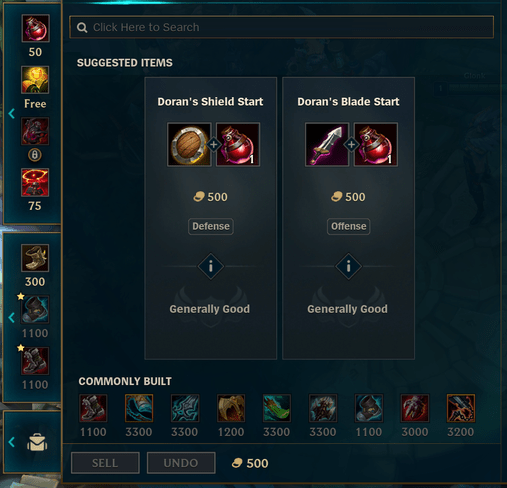
Task: Select the commonly built 3000 gold item
Action: click(415, 408)
